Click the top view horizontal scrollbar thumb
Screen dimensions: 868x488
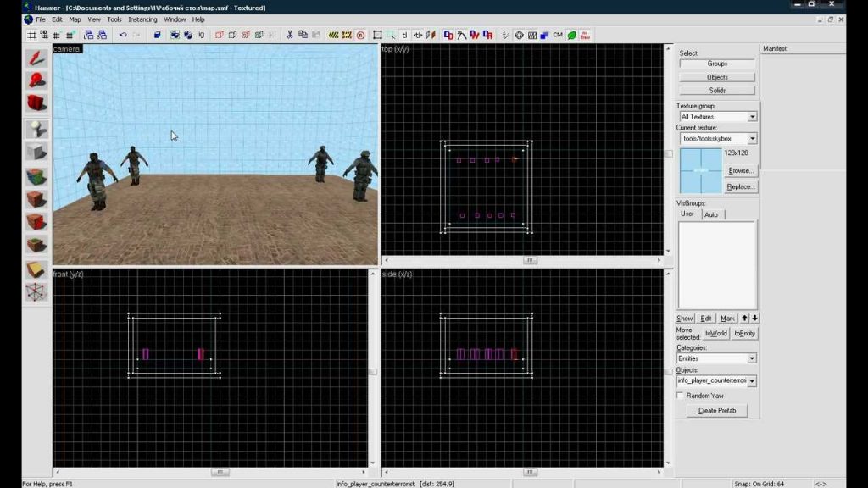coord(530,260)
